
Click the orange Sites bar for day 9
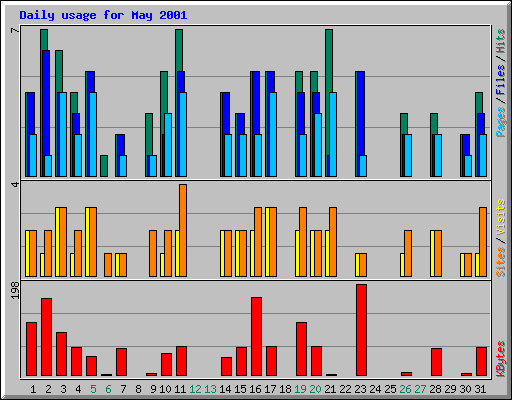click(x=153, y=253)
